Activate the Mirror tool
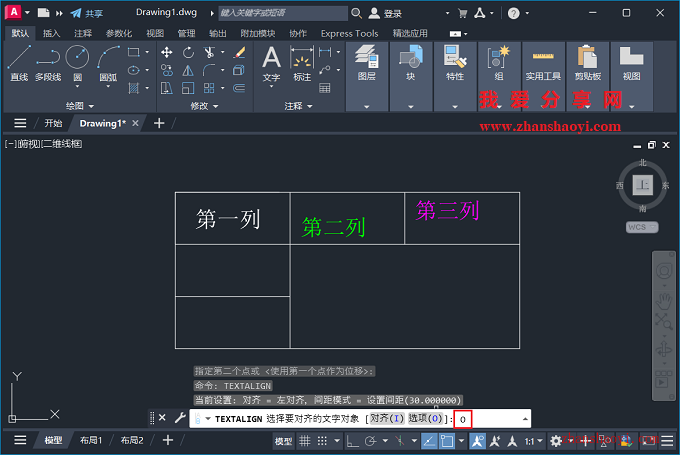The width and height of the screenshot is (680, 455). (x=188, y=70)
